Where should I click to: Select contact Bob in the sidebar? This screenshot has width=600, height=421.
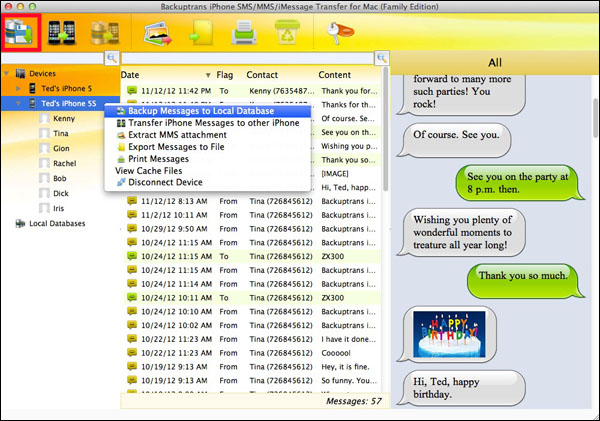point(60,178)
